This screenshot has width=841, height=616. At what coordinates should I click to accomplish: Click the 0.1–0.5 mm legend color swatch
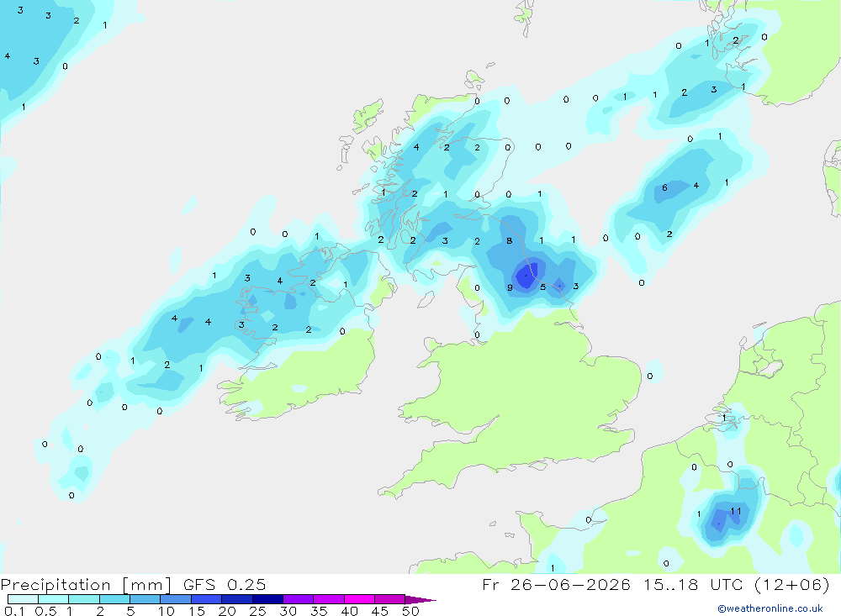pyautogui.click(x=23, y=599)
